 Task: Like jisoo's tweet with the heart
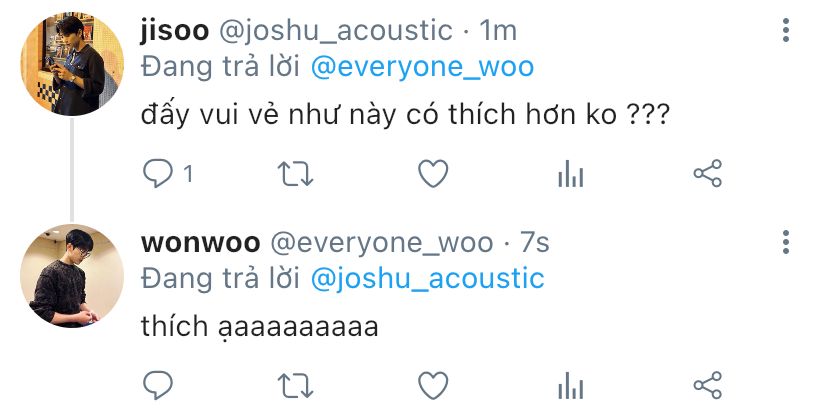coord(433,174)
